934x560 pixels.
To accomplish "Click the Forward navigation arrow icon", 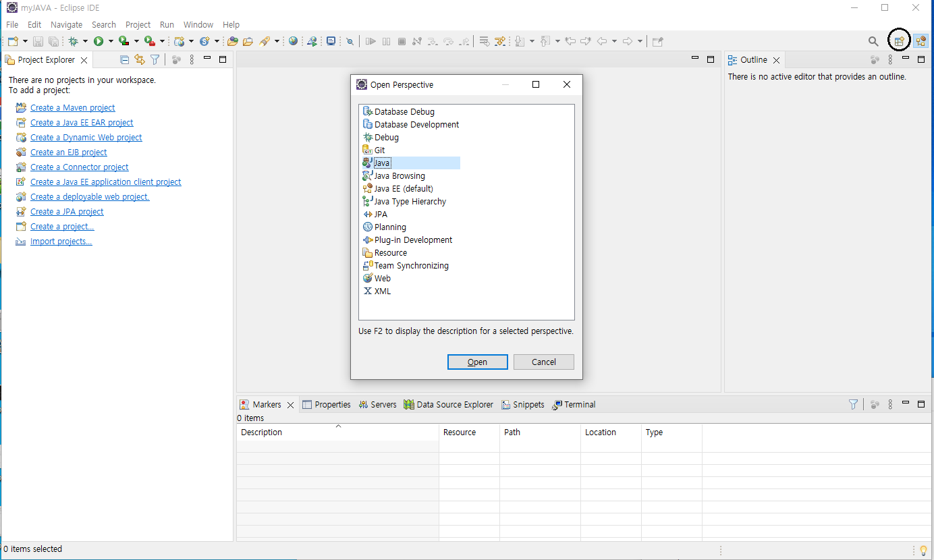I will tap(627, 41).
